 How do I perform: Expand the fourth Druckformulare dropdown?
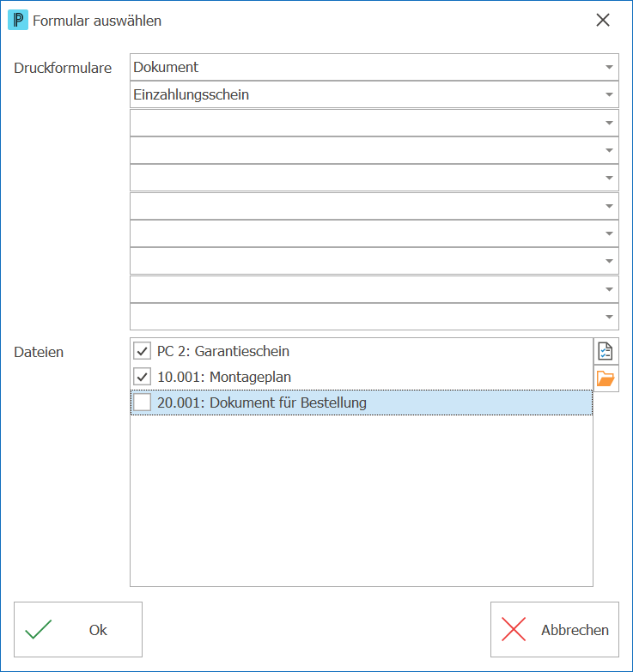point(609,150)
